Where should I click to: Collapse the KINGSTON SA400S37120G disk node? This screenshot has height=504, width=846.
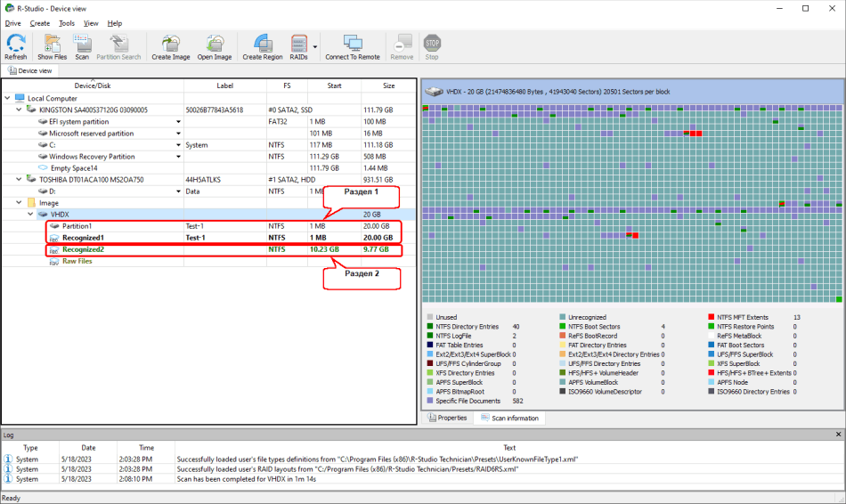pos(20,110)
